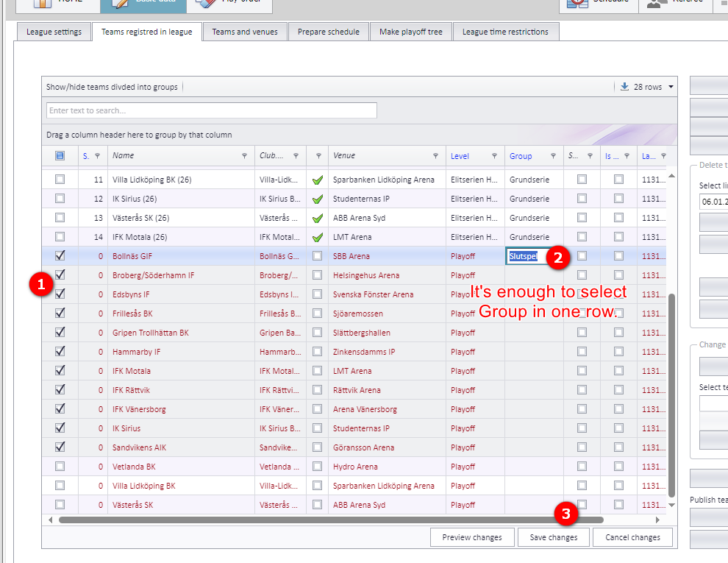Click the Drag a column header grouping panel
Viewport: 728px width, 563px height.
(359, 135)
